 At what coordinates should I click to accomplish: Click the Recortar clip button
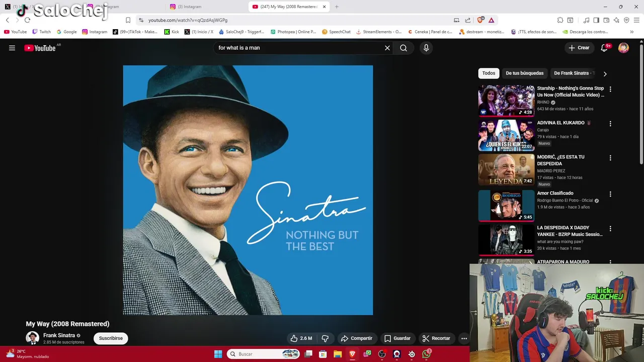pyautogui.click(x=436, y=338)
